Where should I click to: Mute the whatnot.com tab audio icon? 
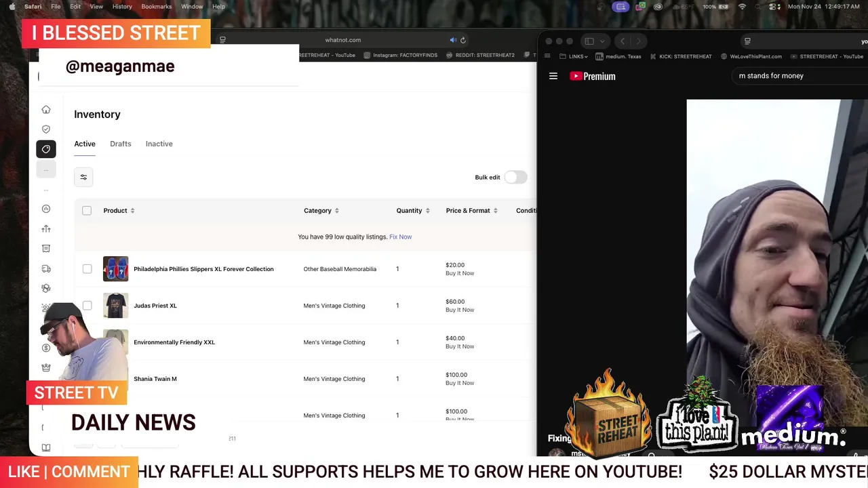[453, 40]
